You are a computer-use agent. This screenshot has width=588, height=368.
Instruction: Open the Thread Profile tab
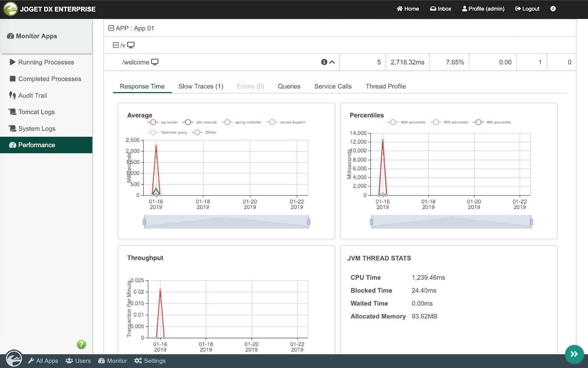point(386,86)
